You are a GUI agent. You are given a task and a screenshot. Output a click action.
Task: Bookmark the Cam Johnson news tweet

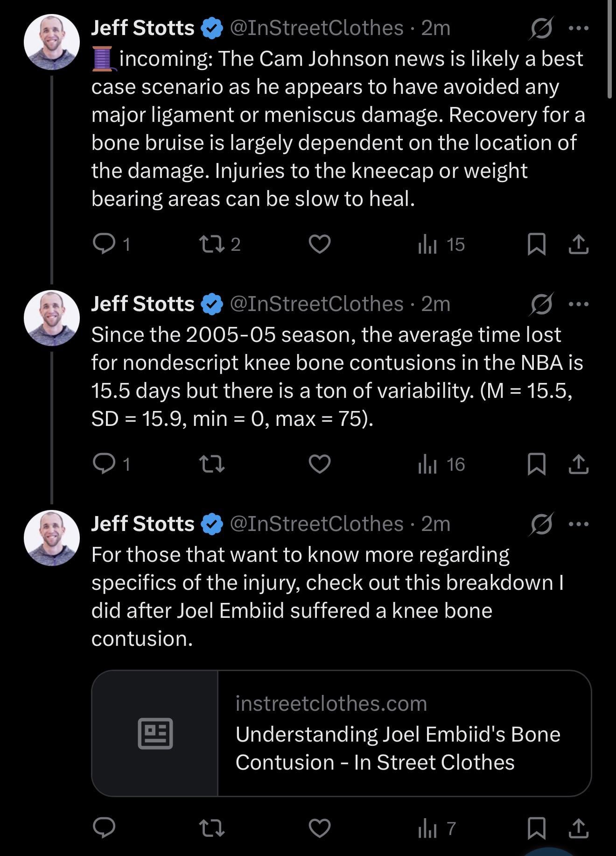tap(536, 244)
